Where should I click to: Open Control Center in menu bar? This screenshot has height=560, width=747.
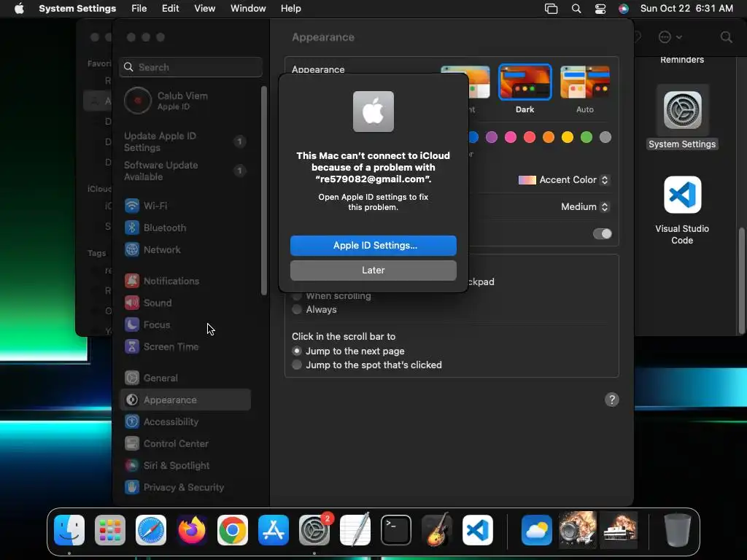[x=600, y=9]
